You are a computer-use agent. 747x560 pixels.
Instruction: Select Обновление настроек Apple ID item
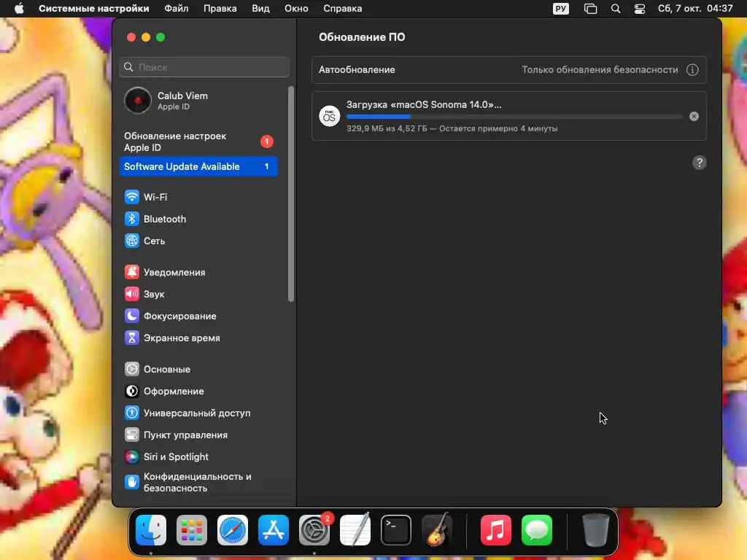(198, 142)
